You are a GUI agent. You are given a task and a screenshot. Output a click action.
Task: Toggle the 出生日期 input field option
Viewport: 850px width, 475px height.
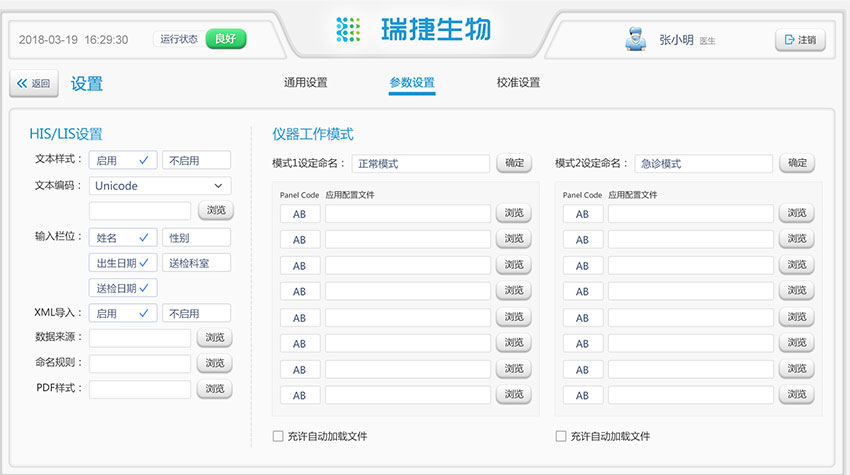(x=123, y=263)
